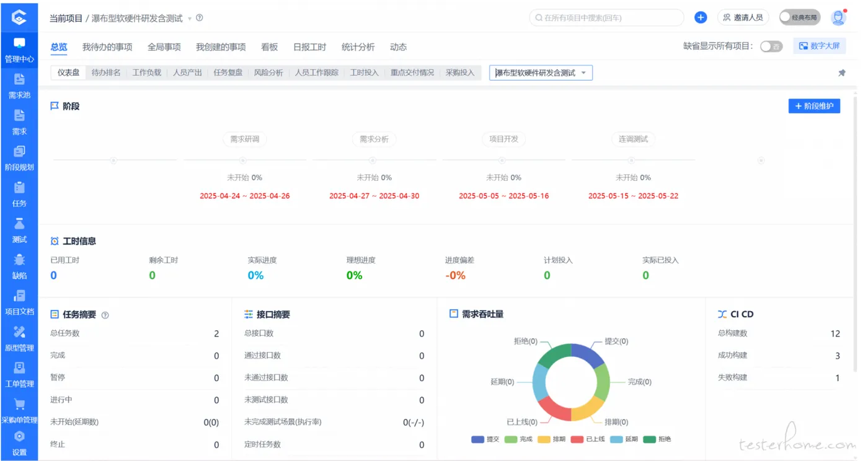Click the pin icon at right
The height and width of the screenshot is (461, 868).
point(841,73)
